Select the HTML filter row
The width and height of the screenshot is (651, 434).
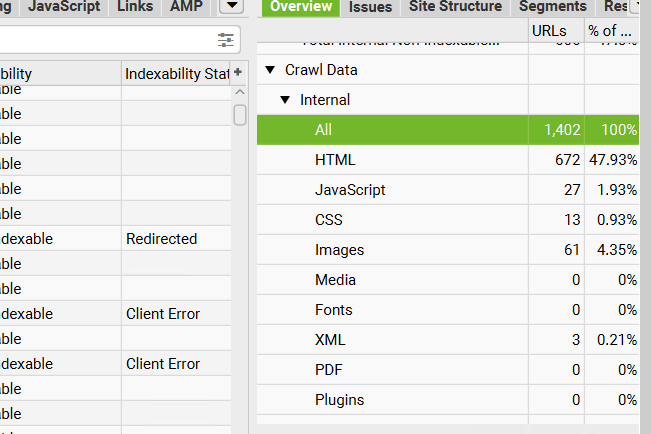tap(448, 160)
